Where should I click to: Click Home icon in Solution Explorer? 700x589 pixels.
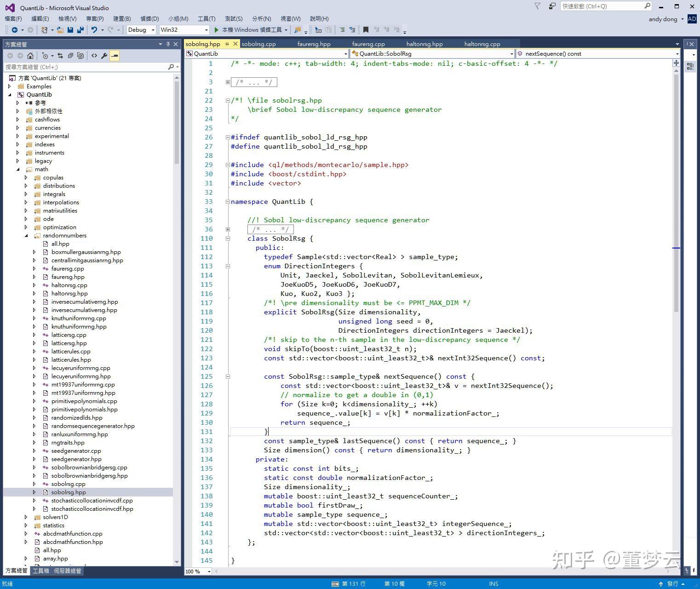click(30, 56)
